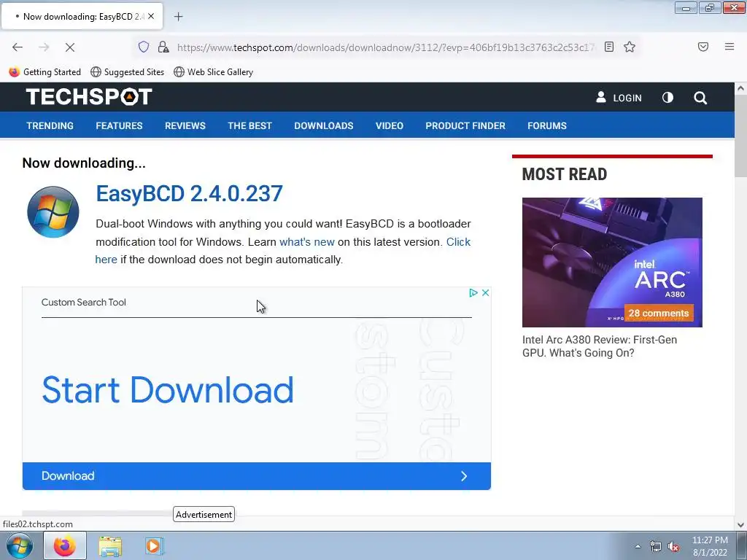The height and width of the screenshot is (560, 747).
Task: Open the Windows Start button
Action: point(20,545)
